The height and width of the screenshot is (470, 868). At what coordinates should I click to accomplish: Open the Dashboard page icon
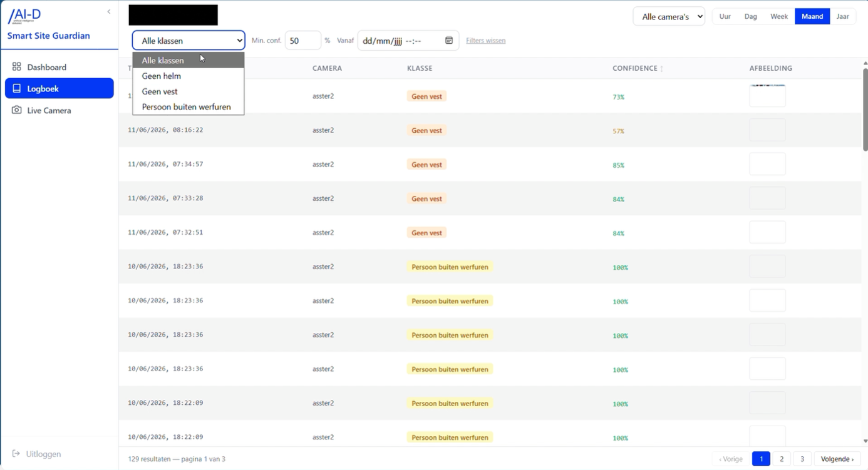(x=17, y=66)
